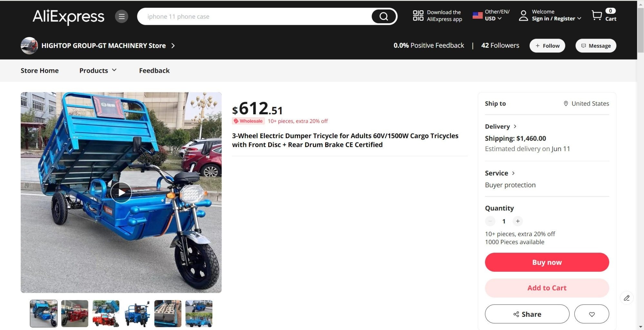
Task: Open the shopping cart icon
Action: pos(597,15)
